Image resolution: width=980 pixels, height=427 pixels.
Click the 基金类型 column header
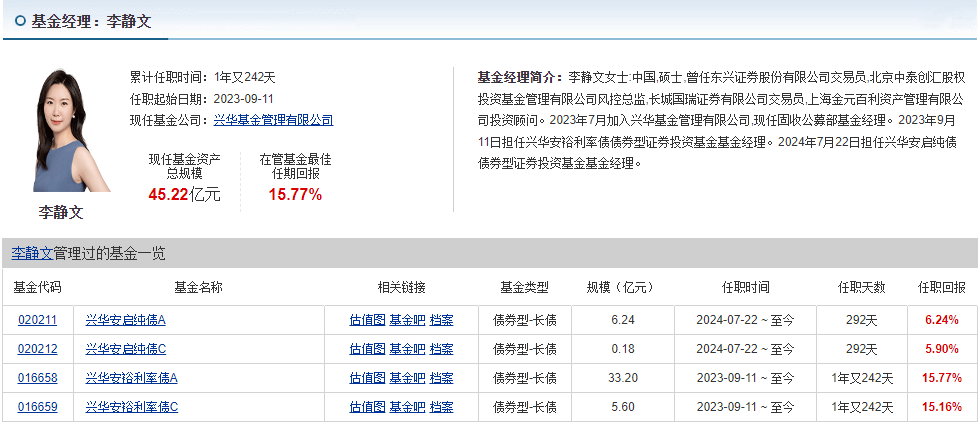point(524,288)
